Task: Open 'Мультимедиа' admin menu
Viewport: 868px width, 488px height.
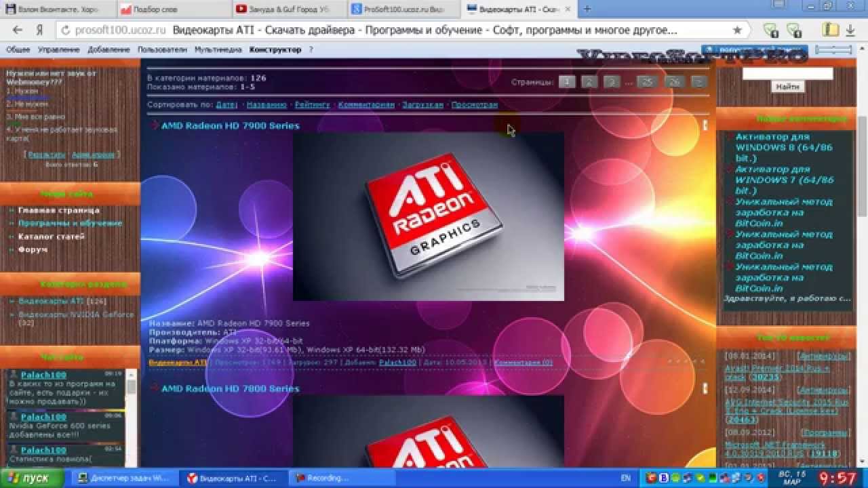Action: point(218,49)
